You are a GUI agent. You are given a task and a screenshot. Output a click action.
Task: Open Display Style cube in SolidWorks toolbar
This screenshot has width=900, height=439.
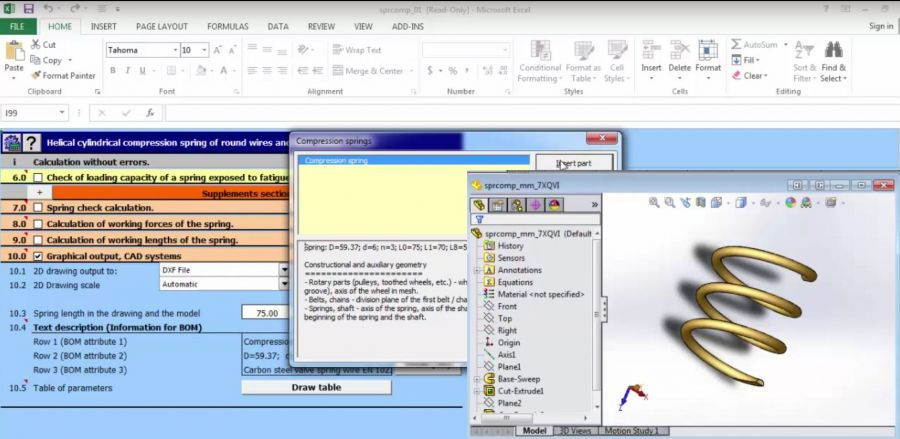(741, 202)
